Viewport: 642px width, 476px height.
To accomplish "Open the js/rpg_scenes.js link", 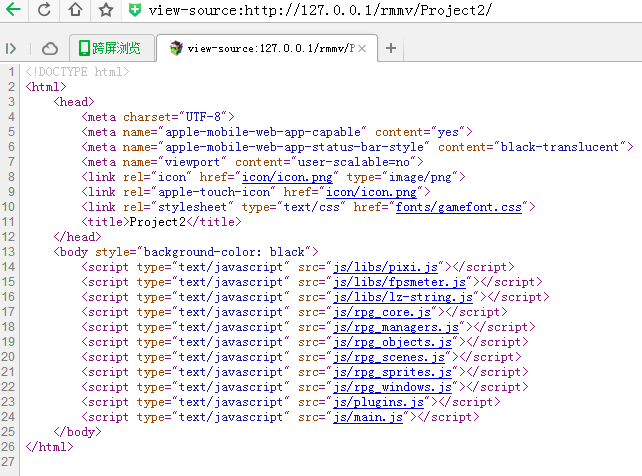I will pos(389,357).
